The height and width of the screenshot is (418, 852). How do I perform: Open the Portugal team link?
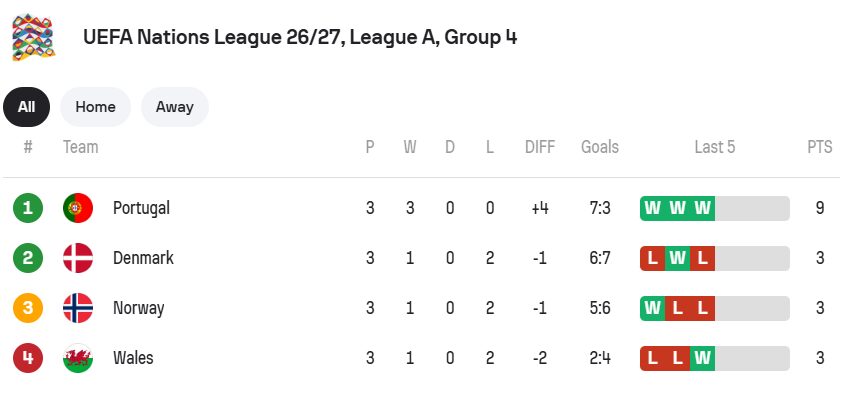[x=141, y=208]
